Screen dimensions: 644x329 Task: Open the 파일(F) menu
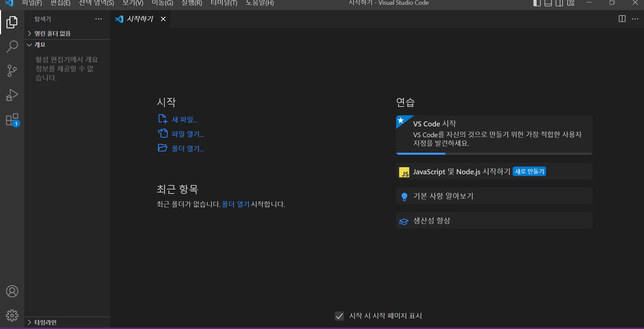(x=32, y=3)
